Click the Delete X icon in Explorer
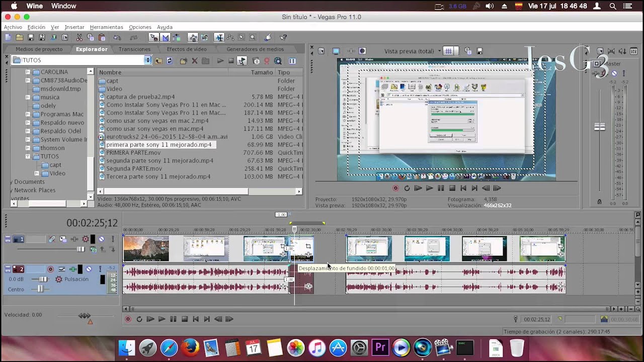The height and width of the screenshot is (362, 644). (194, 61)
